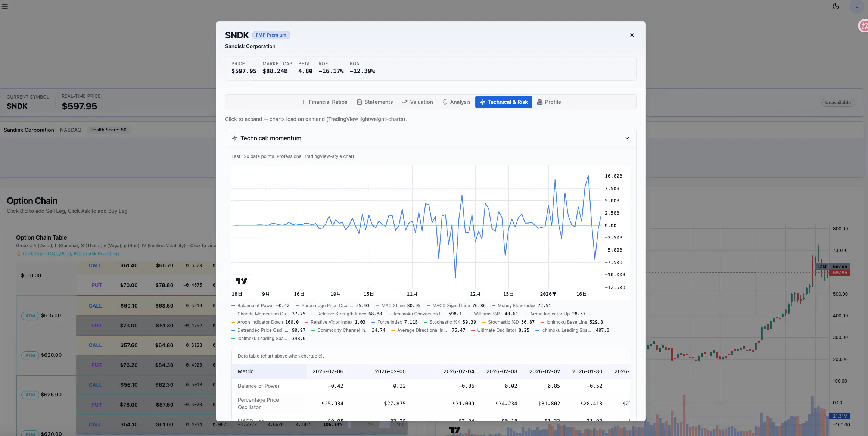Click the $610.00 CALL type label

(95, 265)
